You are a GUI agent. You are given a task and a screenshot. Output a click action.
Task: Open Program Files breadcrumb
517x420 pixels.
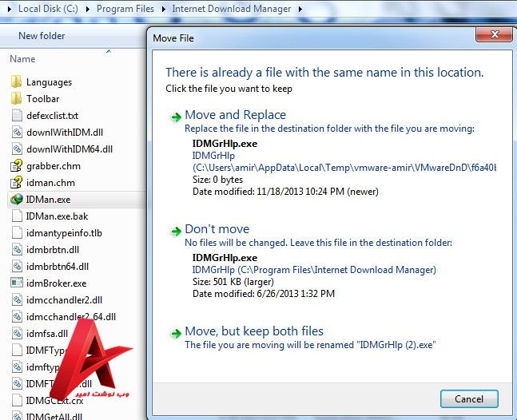[x=125, y=9]
